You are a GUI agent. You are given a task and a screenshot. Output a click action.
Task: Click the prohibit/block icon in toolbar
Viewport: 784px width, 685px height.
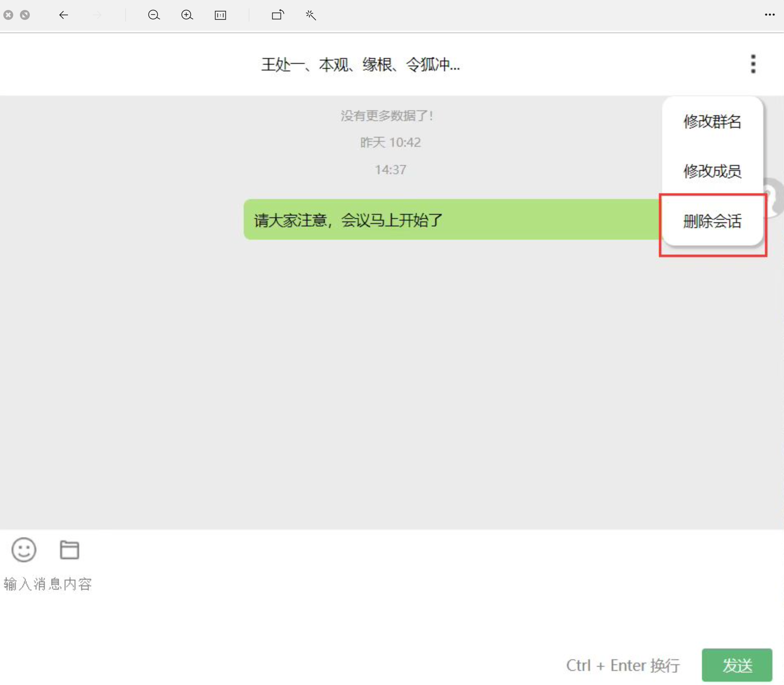(26, 15)
